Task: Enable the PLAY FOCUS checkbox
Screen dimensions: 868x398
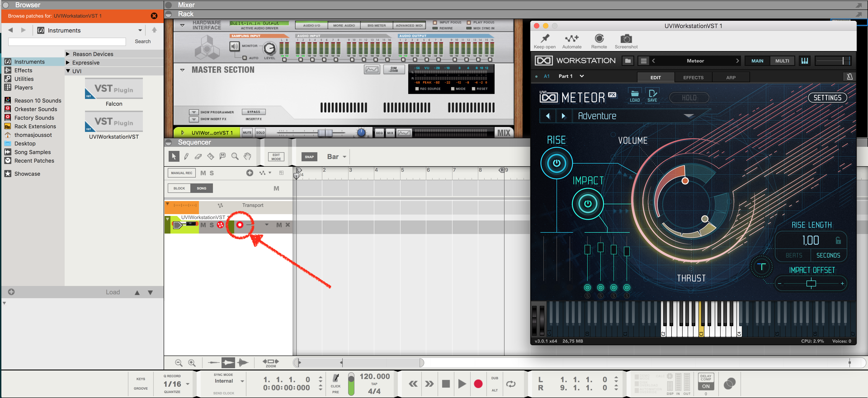Action: 469,23
